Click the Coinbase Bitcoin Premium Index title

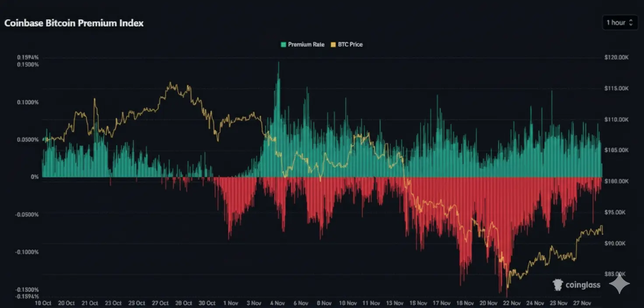tap(74, 23)
